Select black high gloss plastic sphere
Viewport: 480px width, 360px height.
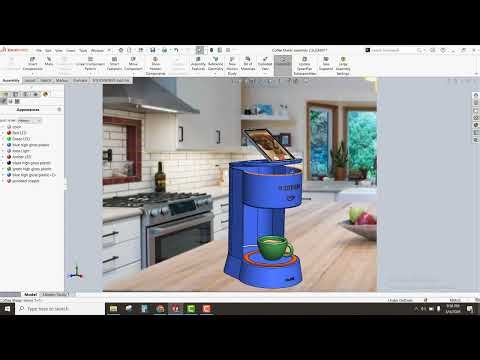[x=9, y=163]
